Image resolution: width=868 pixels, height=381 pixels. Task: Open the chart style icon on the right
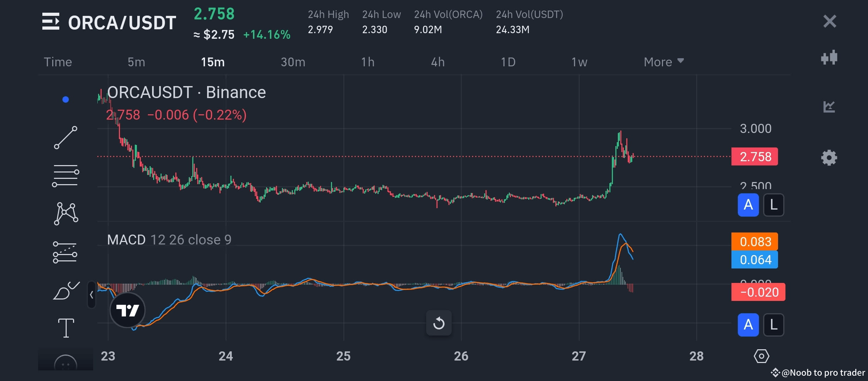[829, 58]
